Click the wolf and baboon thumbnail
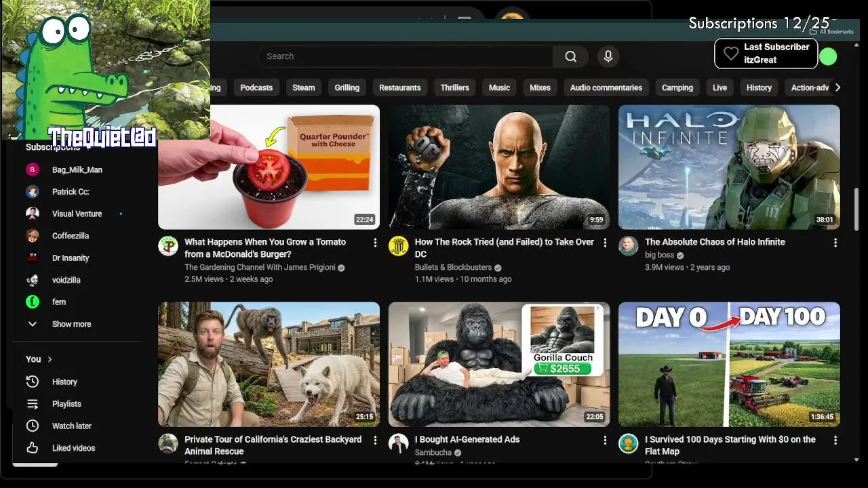The height and width of the screenshot is (488, 868). (269, 365)
